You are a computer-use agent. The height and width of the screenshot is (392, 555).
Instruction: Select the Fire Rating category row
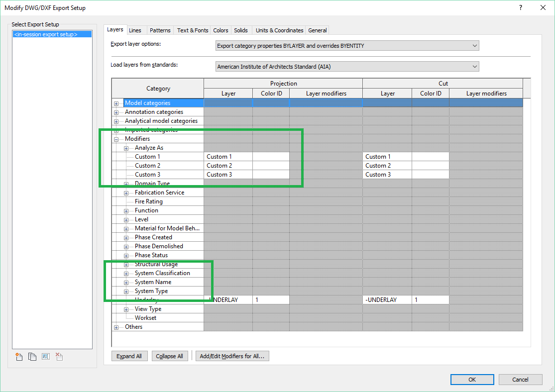[148, 201]
